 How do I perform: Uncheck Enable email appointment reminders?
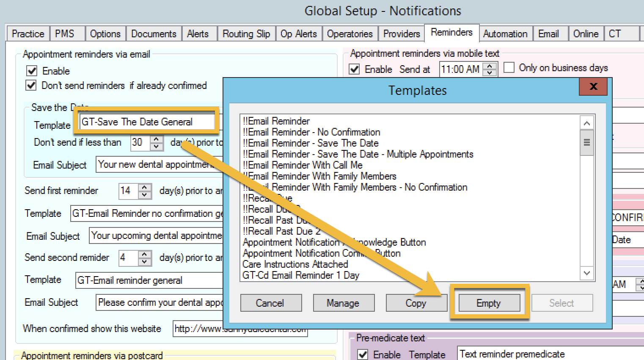point(32,71)
